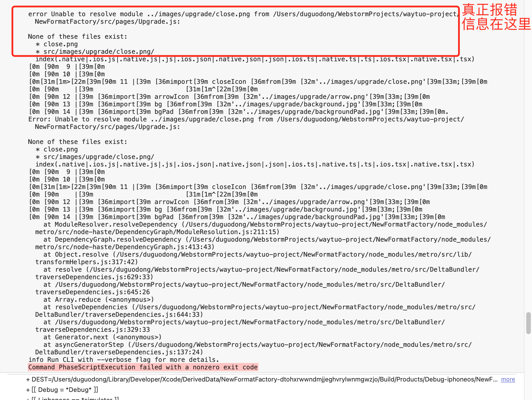
Task: Click "at DependencyGraph.resolveDependency" stack line
Action: (x=267, y=239)
